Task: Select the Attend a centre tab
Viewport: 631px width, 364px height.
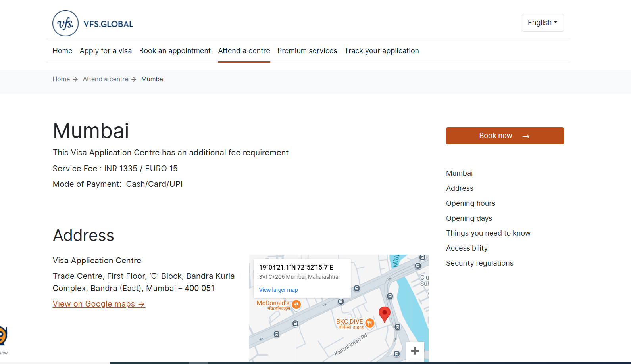Action: [244, 51]
